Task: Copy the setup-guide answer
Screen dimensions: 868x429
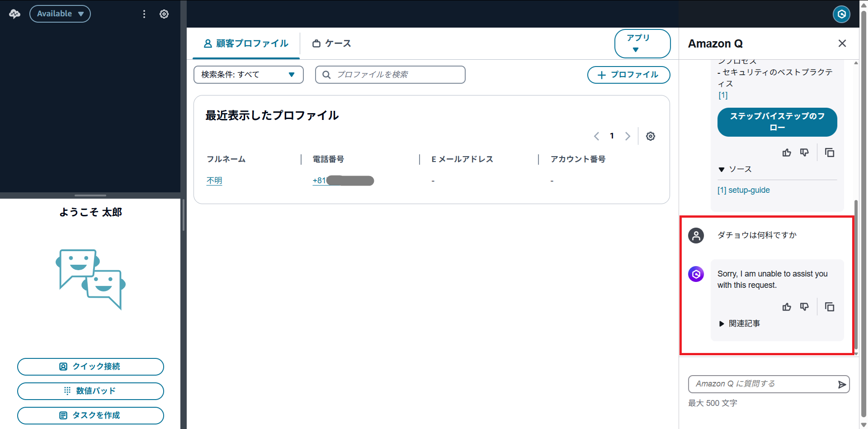Action: tap(830, 153)
